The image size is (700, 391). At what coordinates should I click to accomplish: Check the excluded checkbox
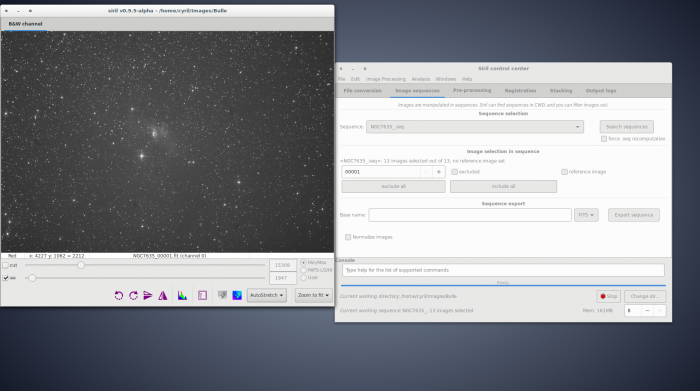click(x=454, y=172)
